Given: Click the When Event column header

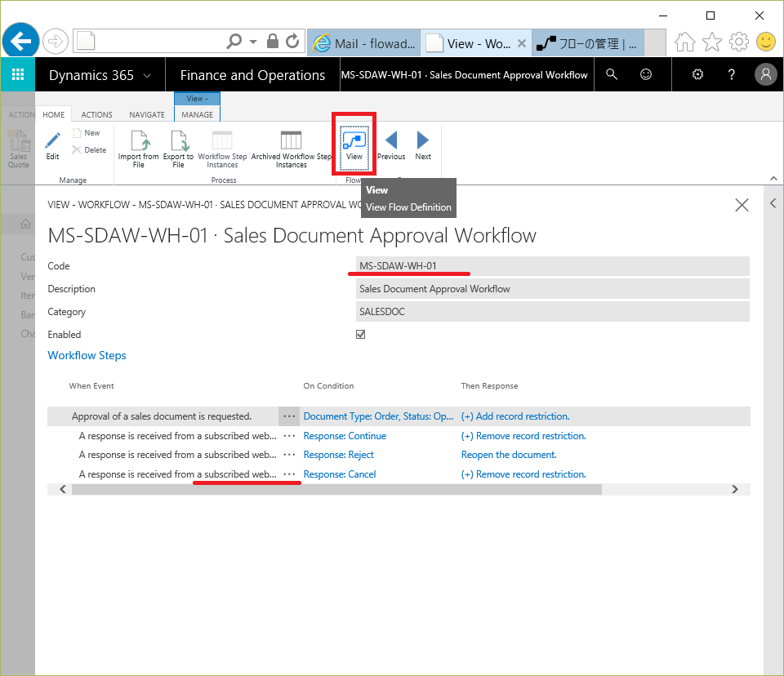Looking at the screenshot, I should tap(91, 386).
